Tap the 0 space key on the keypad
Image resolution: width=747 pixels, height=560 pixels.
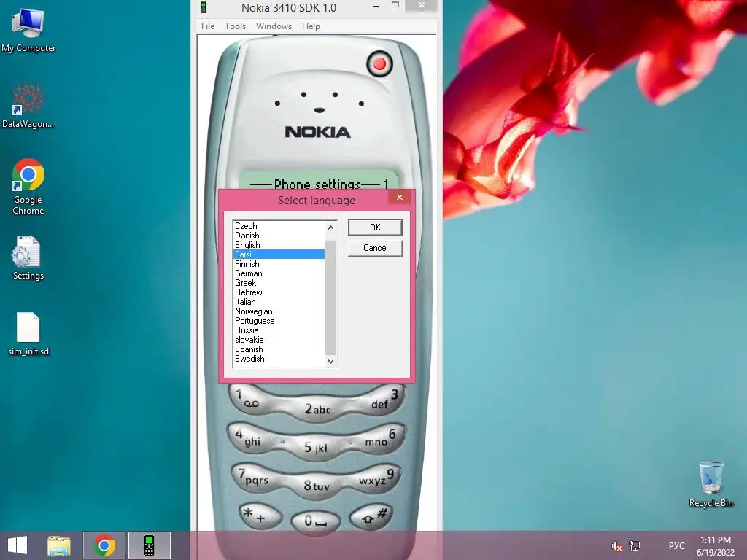tap(315, 521)
